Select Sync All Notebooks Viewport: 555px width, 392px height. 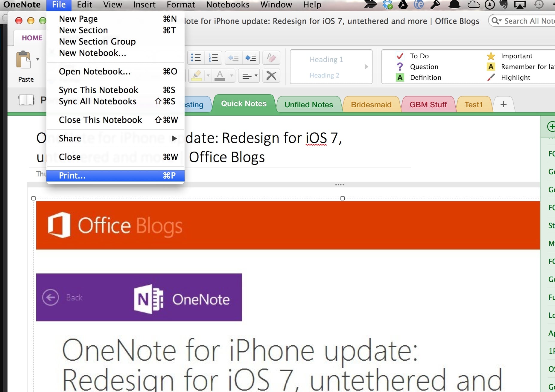coord(98,101)
